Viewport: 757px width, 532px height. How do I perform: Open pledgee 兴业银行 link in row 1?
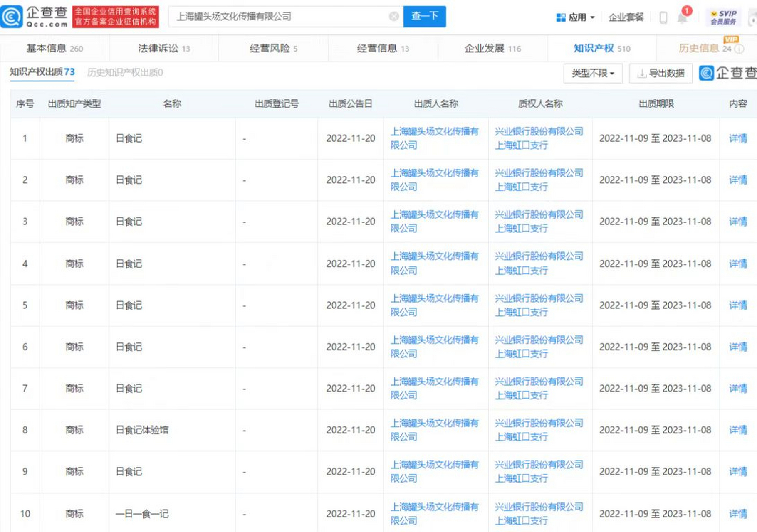point(539,138)
